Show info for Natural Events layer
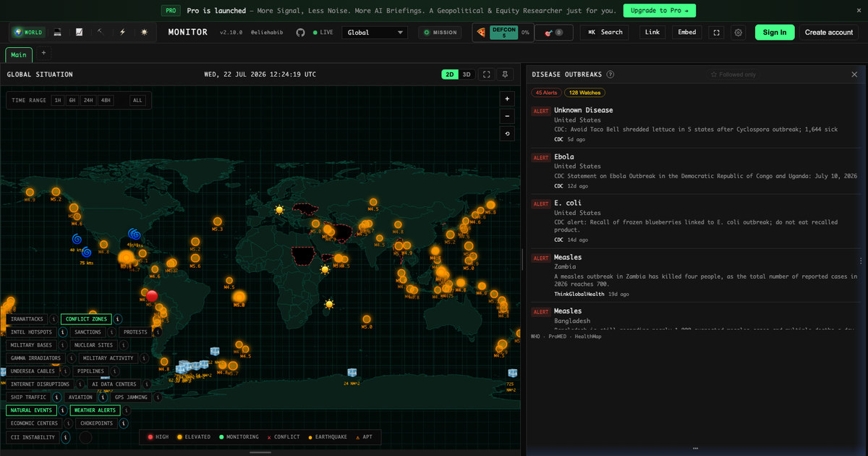The height and width of the screenshot is (456, 868). pyautogui.click(x=63, y=410)
